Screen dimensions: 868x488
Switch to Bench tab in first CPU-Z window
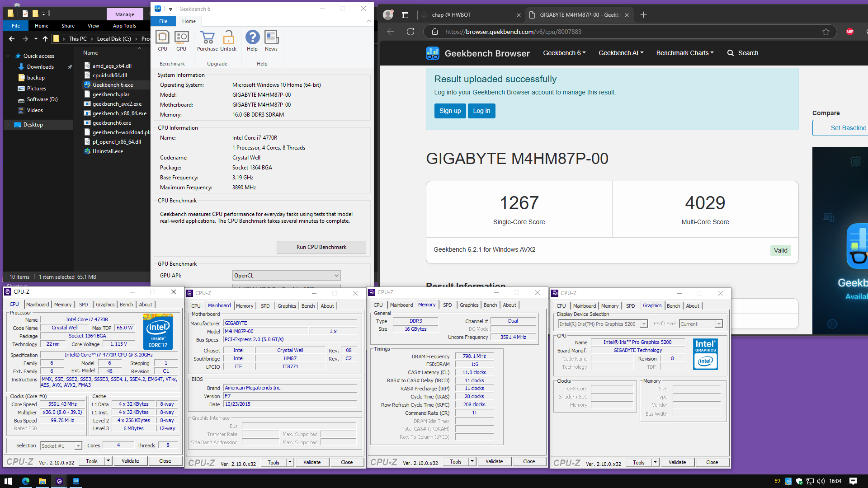(127, 305)
